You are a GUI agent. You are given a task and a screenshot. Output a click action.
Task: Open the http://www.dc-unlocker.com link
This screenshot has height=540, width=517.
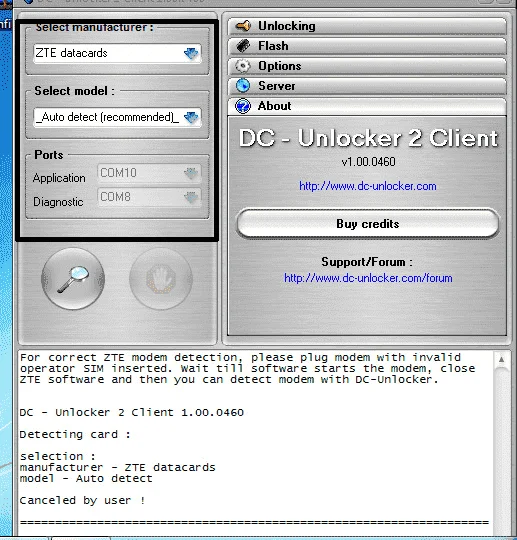pyautogui.click(x=368, y=186)
